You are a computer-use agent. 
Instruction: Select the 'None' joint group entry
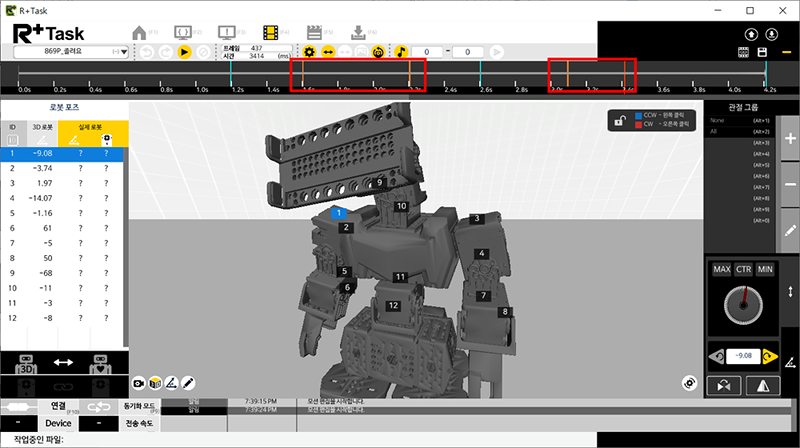[x=717, y=121]
